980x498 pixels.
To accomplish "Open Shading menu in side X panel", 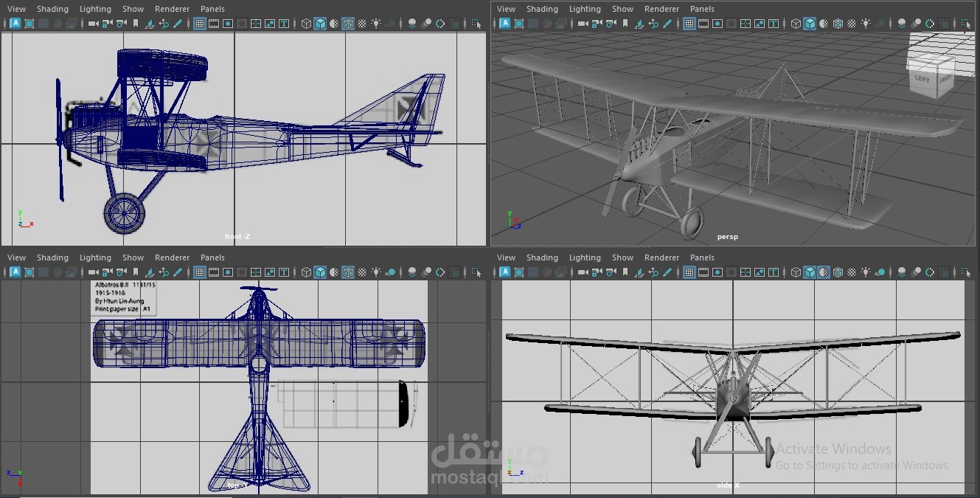I will click(542, 257).
